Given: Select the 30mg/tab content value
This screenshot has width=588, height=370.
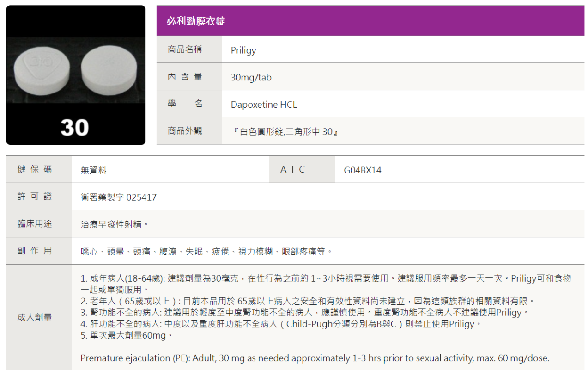Looking at the screenshot, I should pyautogui.click(x=251, y=78).
